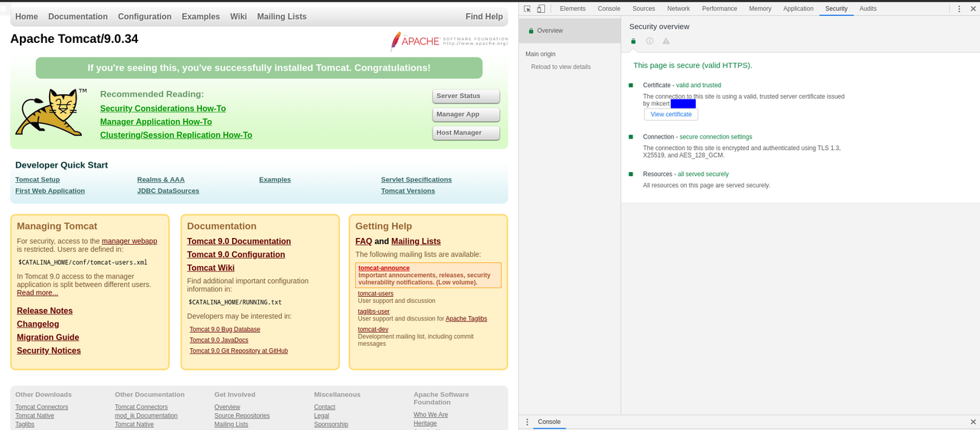This screenshot has height=430, width=980.
Task: Open the Apache Taglibs link
Action: tap(466, 319)
